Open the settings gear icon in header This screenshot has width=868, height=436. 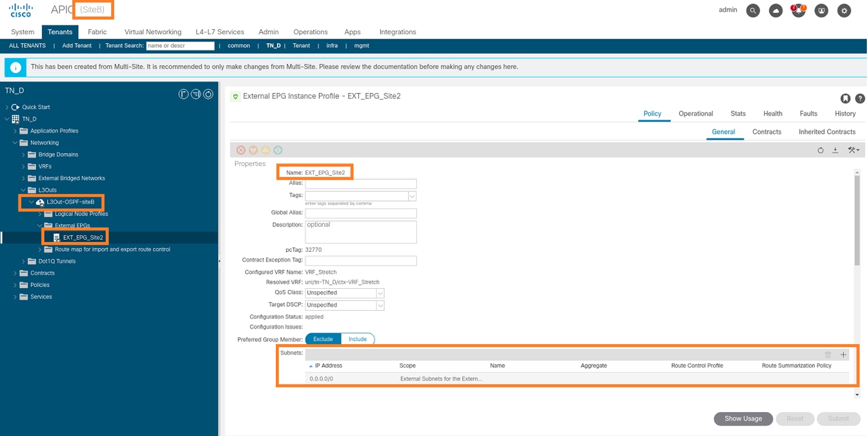845,10
